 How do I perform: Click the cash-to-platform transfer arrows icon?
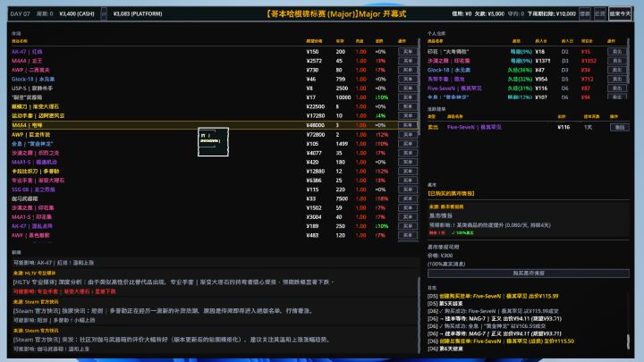click(x=104, y=13)
